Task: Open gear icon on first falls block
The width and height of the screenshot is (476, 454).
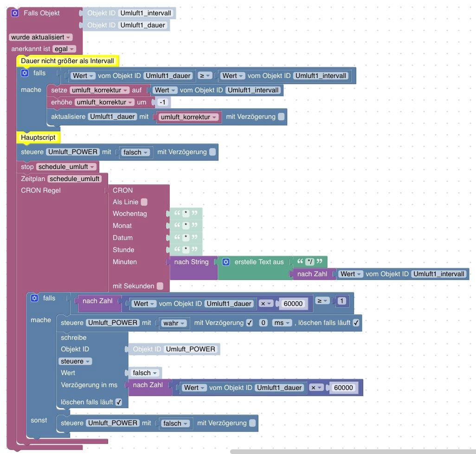Action: tap(25, 73)
